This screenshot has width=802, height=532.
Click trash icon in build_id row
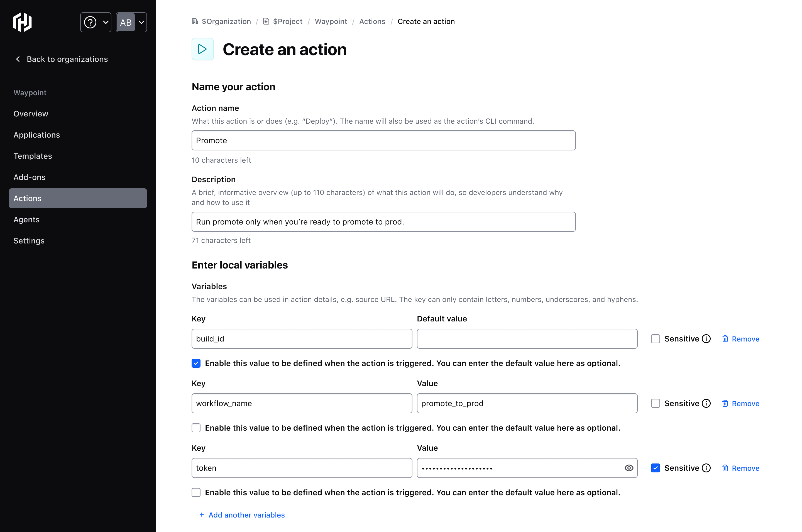pyautogui.click(x=725, y=339)
